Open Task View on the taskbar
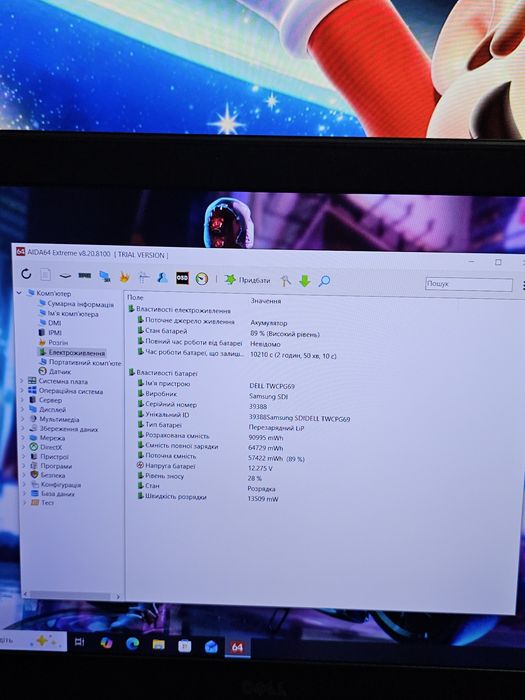The image size is (525, 700). point(79,642)
